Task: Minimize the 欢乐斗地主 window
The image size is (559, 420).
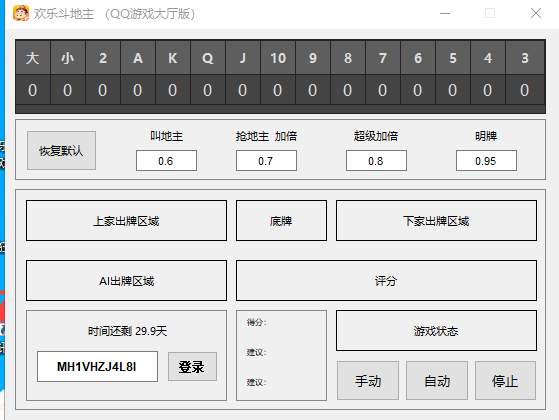Action: pos(445,14)
